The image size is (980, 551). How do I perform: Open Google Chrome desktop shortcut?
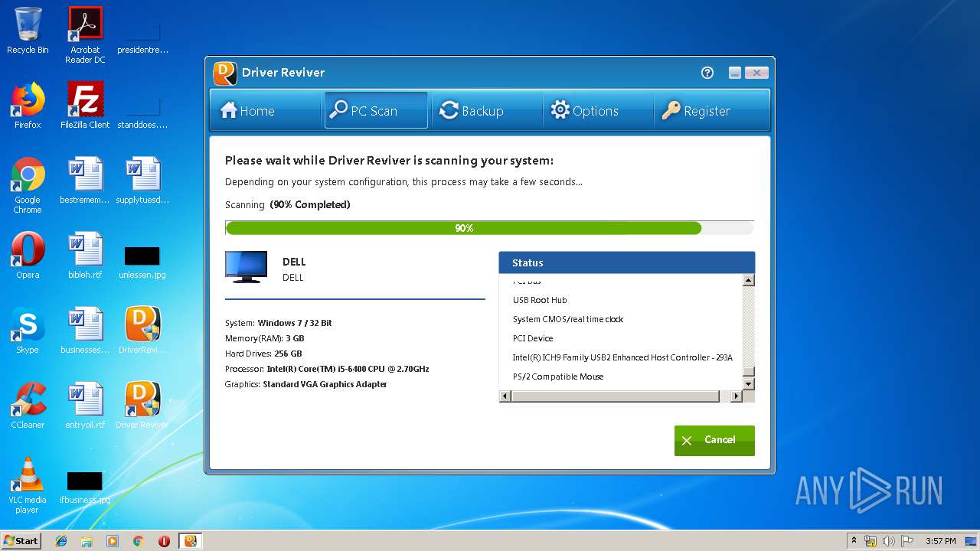[28, 185]
